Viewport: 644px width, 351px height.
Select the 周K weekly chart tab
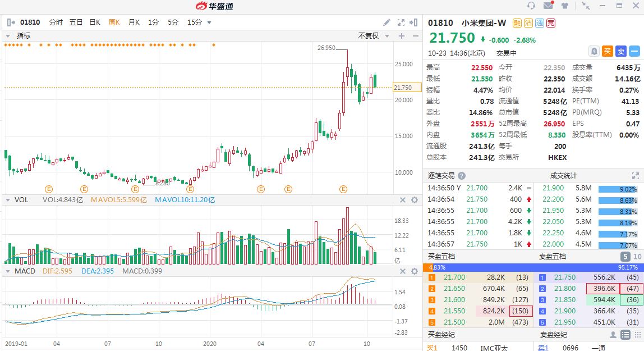(x=114, y=22)
